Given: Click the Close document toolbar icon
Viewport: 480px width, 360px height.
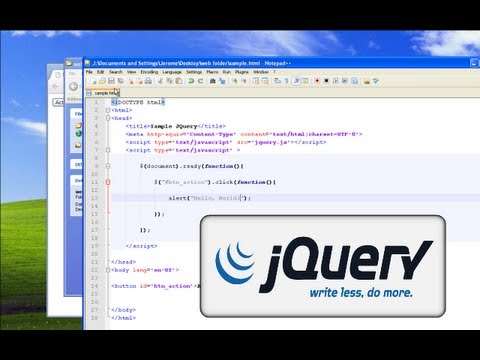Looking at the screenshot, I should click(x=131, y=81).
